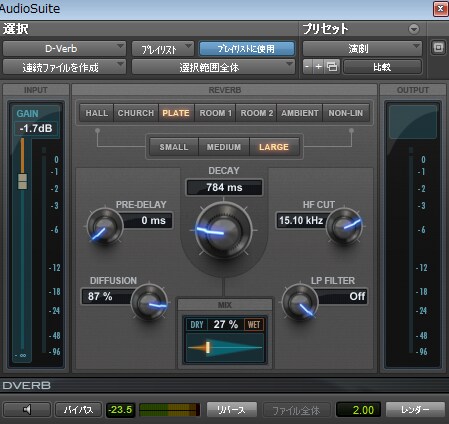Click the MIX 27 % value field

[x=226, y=324]
